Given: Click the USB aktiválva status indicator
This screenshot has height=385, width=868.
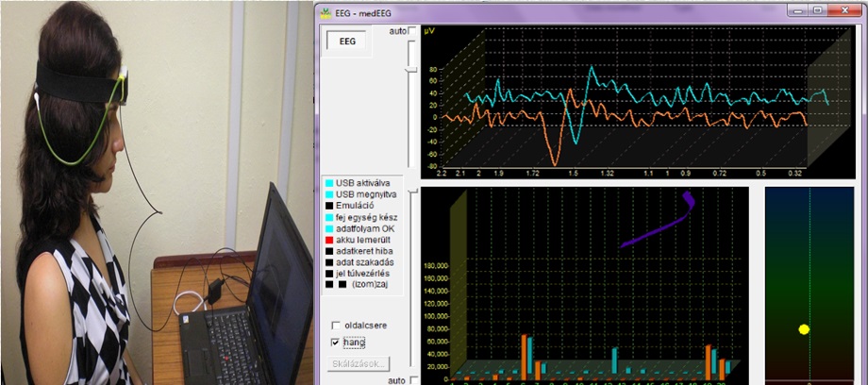Looking at the screenshot, I should pos(329,183).
